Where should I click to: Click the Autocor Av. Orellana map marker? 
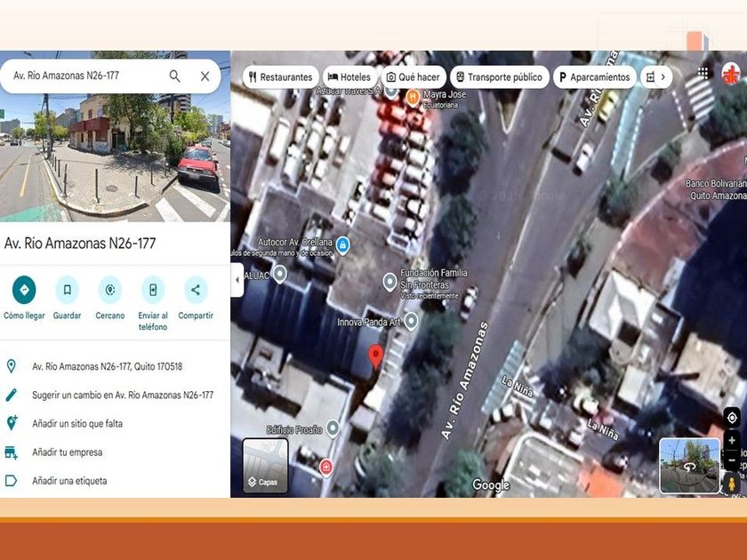(342, 244)
